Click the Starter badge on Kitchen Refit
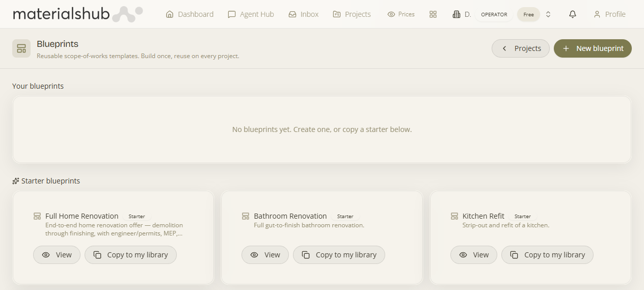Viewport: 644px width, 290px height. click(523, 217)
